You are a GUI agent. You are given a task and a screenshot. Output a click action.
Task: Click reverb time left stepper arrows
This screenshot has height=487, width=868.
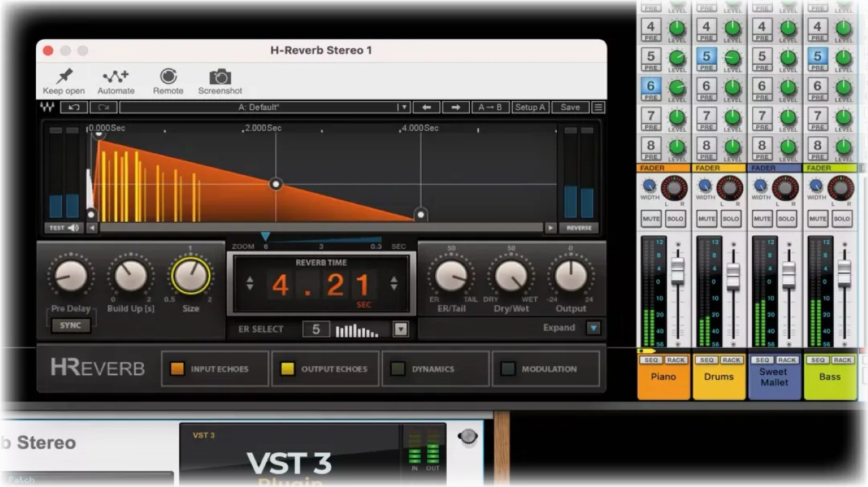(x=250, y=284)
